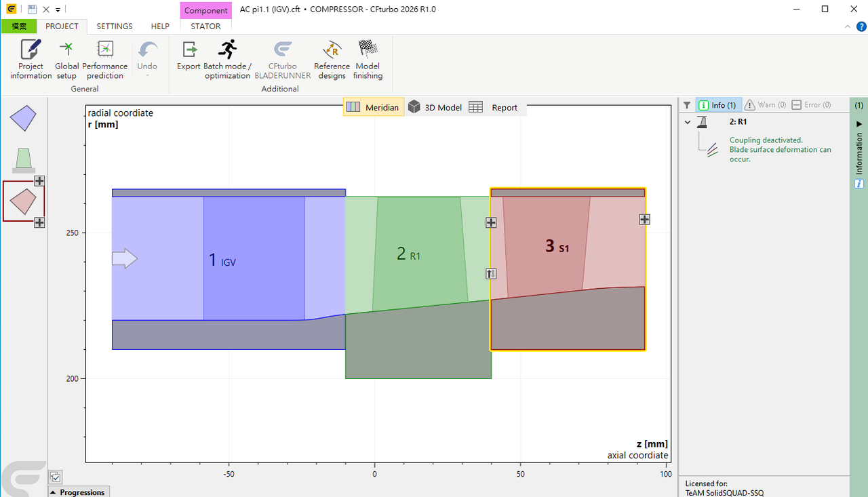Viewport: 868px width, 497px height.
Task: Toggle the Warn (0) message filter
Action: (x=765, y=105)
